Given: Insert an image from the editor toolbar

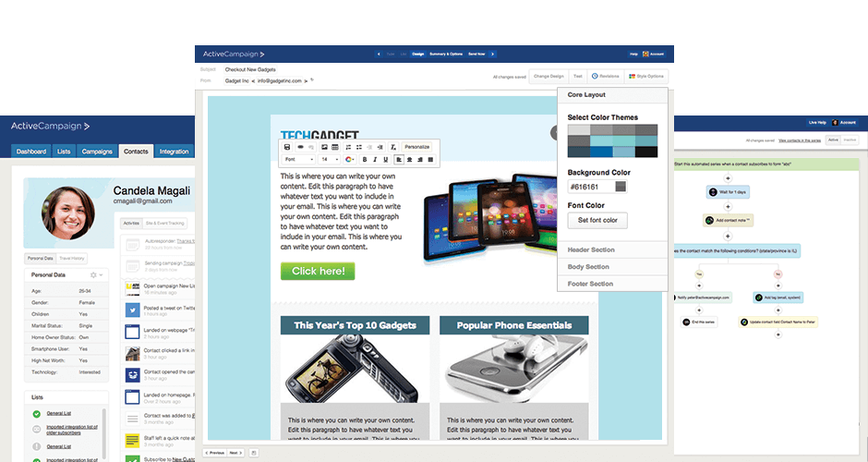Looking at the screenshot, I should pos(324,147).
